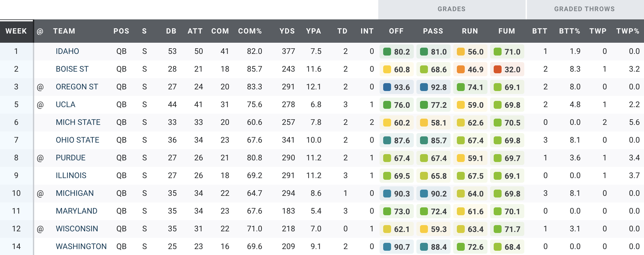Open the OHIO STATE team link
Screen dimensions: 644x255
pos(78,140)
